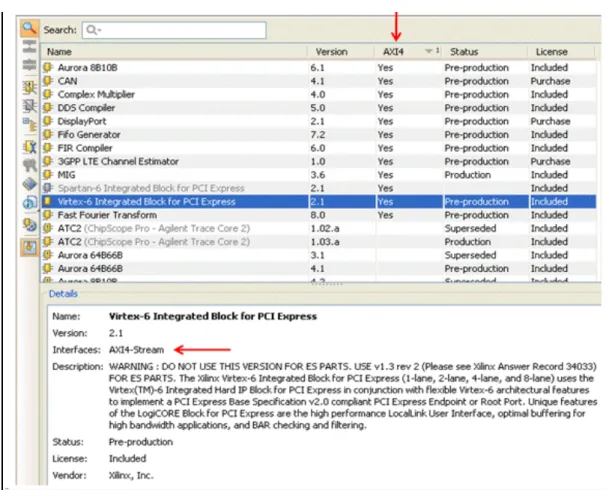The width and height of the screenshot is (606, 490).
Task: Click the IP icon beside FIR Compiler
Action: pyautogui.click(x=48, y=148)
